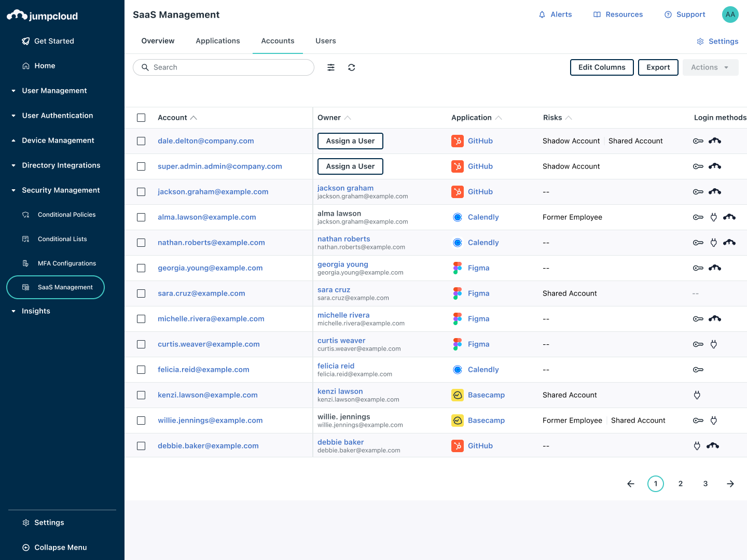Sort by Account column
This screenshot has width=747, height=560.
pos(177,118)
